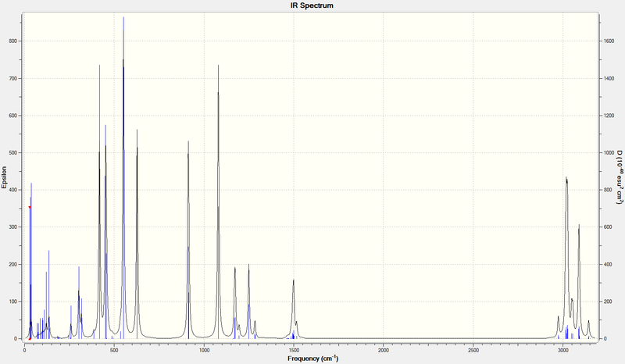The height and width of the screenshot is (364, 625).
Task: Click the IR Spectrum plot title
Action: [312, 5]
